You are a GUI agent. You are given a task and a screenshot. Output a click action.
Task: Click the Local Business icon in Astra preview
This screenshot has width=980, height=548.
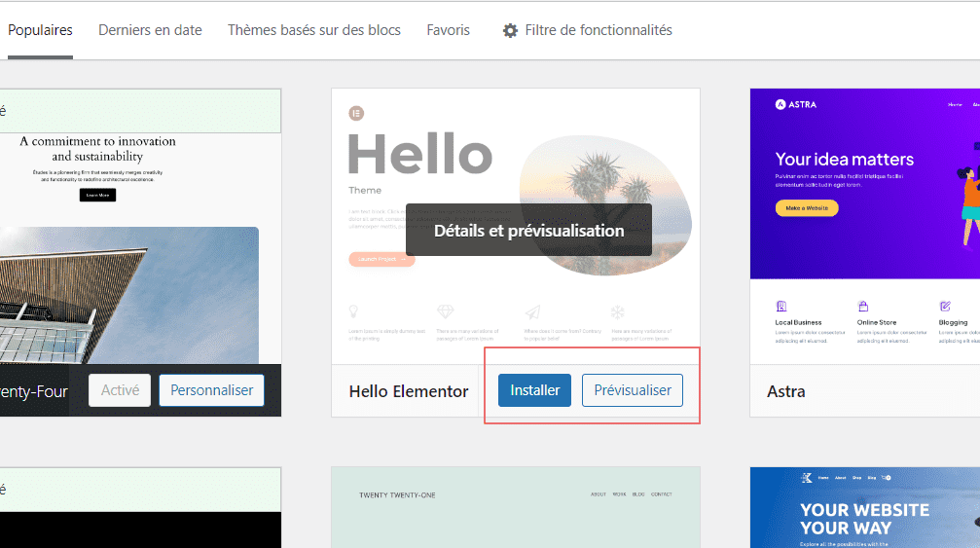(x=781, y=307)
